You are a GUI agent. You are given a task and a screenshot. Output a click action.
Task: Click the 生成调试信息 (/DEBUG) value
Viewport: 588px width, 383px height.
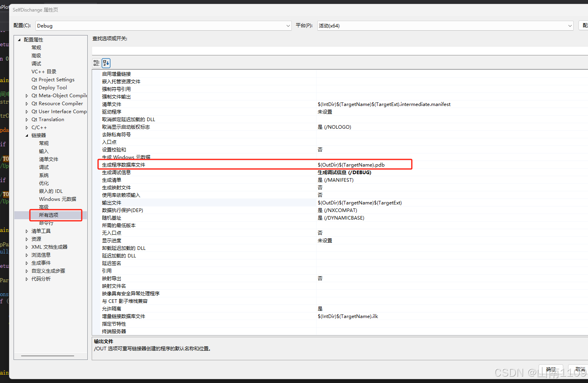344,173
